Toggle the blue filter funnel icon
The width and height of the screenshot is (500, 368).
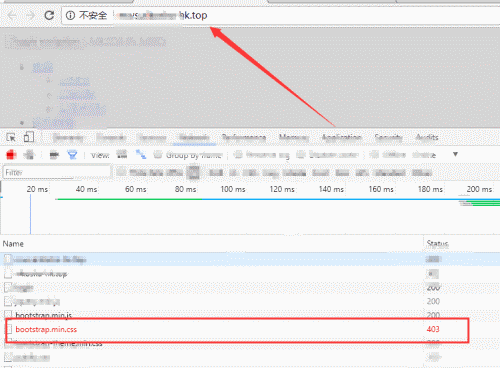pos(72,155)
